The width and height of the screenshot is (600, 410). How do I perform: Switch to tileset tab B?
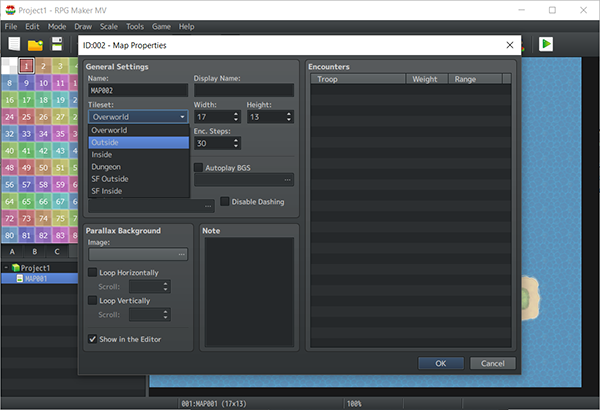(35, 252)
